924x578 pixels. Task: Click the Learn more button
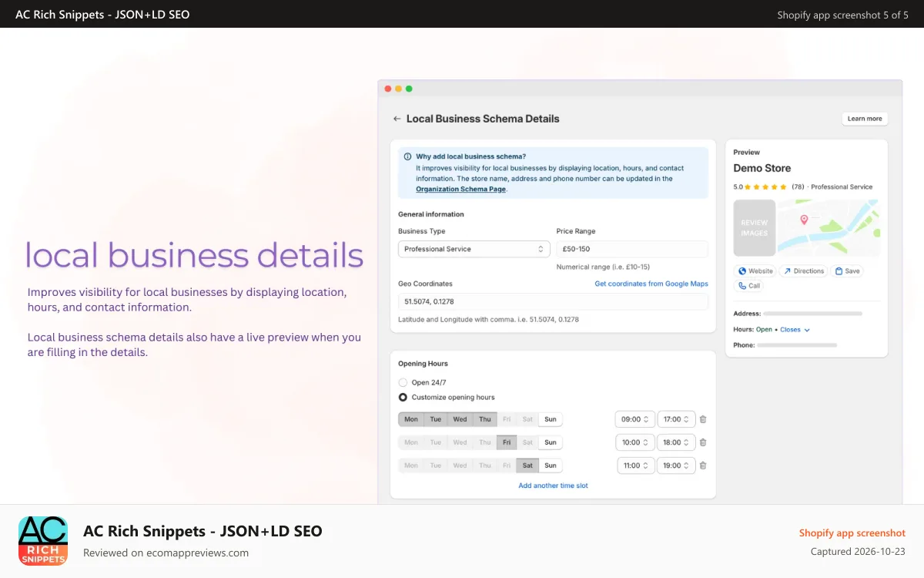click(x=865, y=119)
